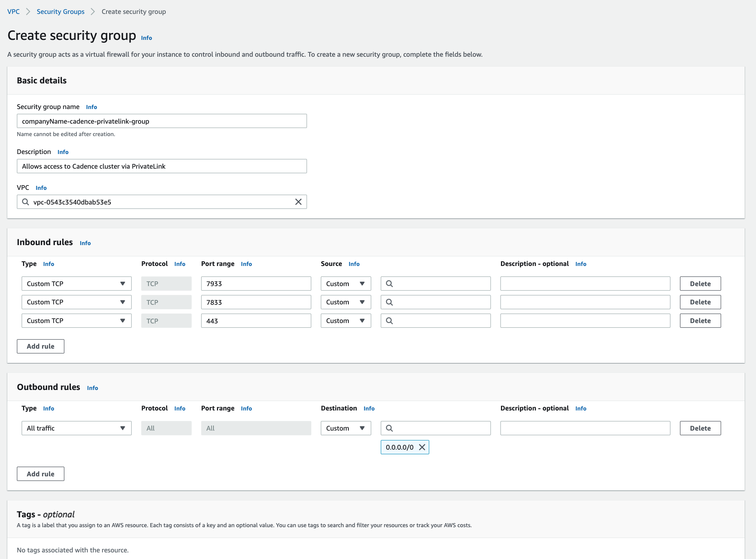
Task: Expand Source Custom dropdown for port 7833 rule
Action: tap(345, 302)
